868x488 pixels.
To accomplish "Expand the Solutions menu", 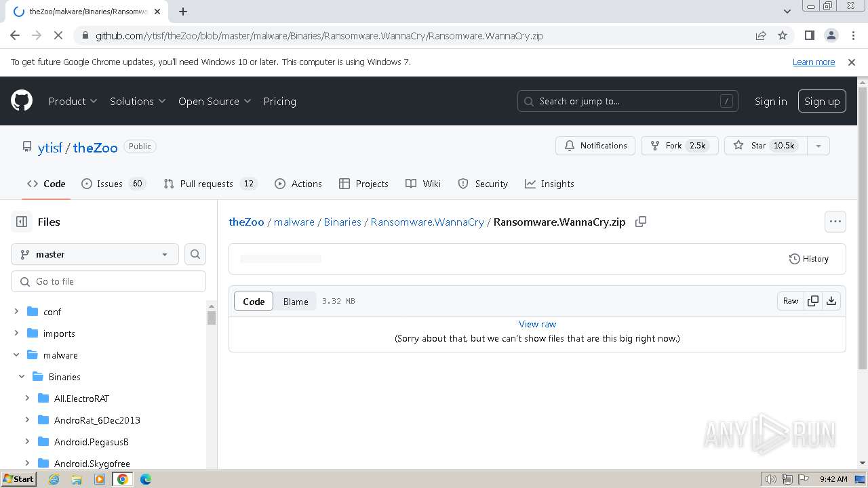I will pyautogui.click(x=138, y=101).
